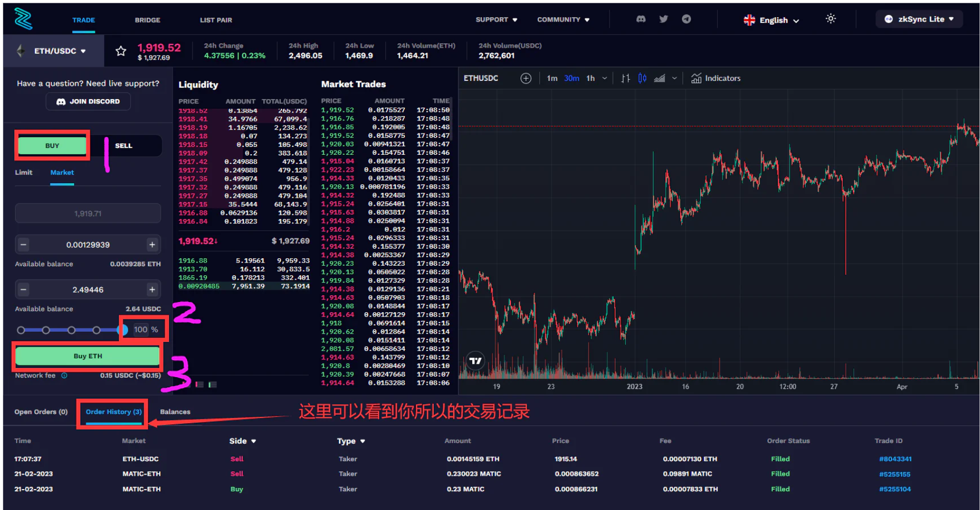Set amount slider to fourth stop (75%)
The height and width of the screenshot is (510, 980).
pyautogui.click(x=96, y=330)
